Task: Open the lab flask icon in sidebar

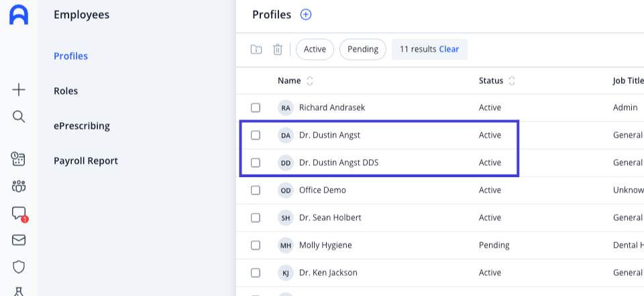Action: point(19,292)
